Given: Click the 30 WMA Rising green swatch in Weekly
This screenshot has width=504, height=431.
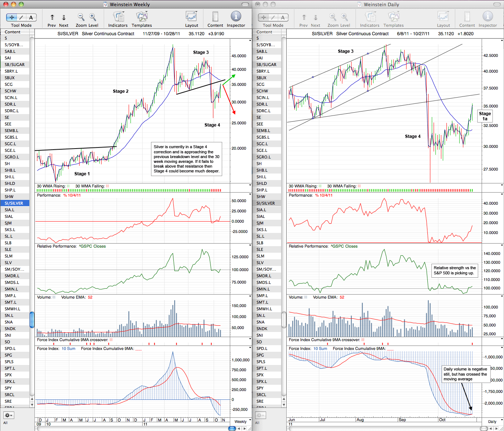Looking at the screenshot, I should point(68,186).
